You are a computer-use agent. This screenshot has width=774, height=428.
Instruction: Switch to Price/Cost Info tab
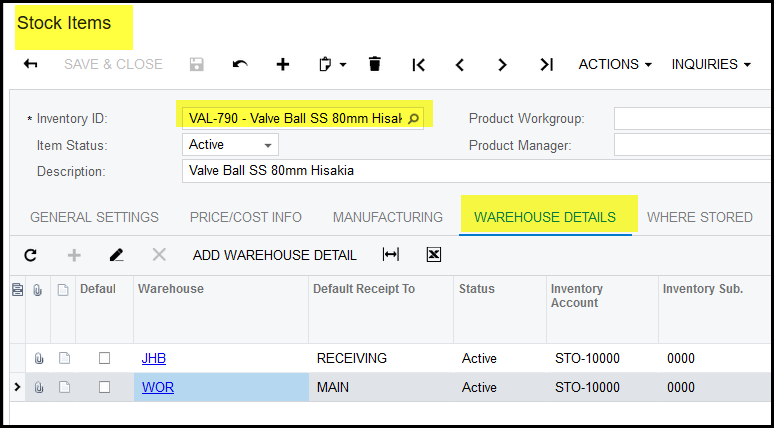(245, 217)
